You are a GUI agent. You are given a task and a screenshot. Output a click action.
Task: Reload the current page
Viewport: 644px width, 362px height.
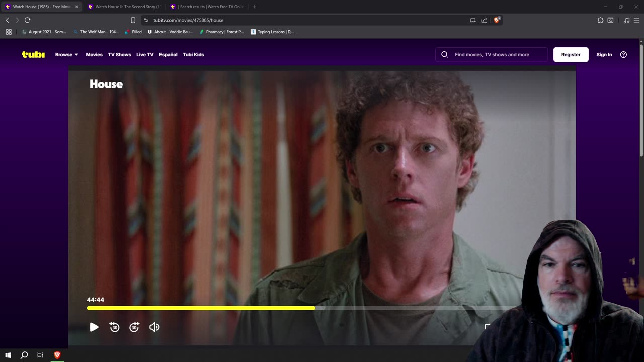click(27, 20)
